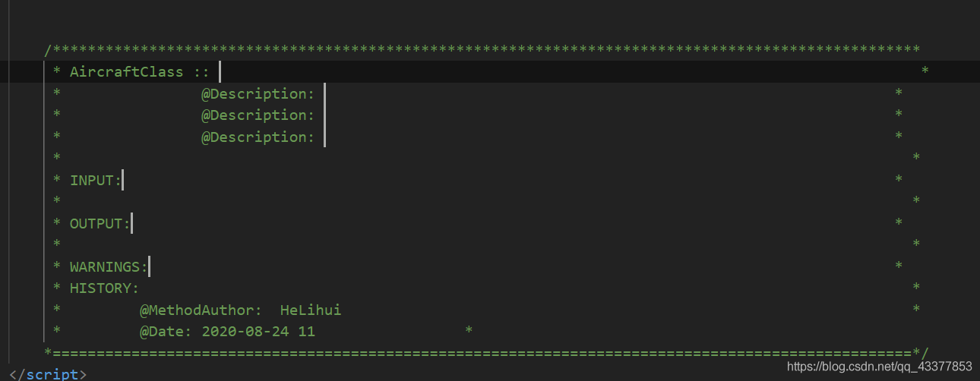Viewport: 980px width, 381px height.
Task: Click the OUTPUT: label
Action: coord(100,224)
